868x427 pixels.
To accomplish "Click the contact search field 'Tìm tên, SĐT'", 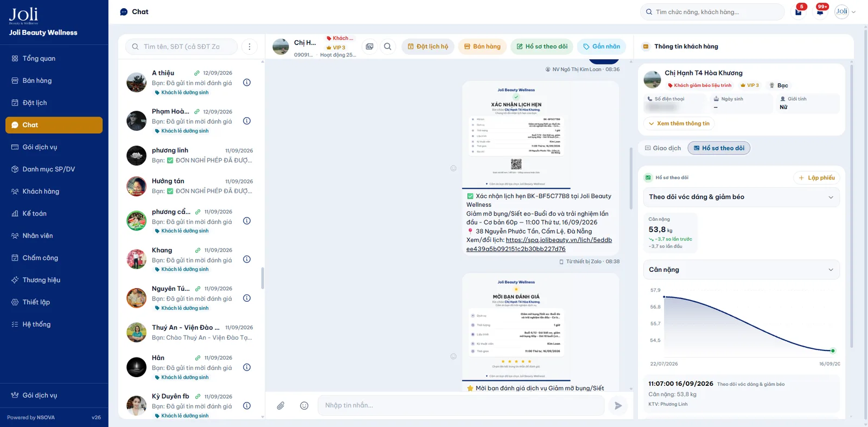I will (x=182, y=47).
